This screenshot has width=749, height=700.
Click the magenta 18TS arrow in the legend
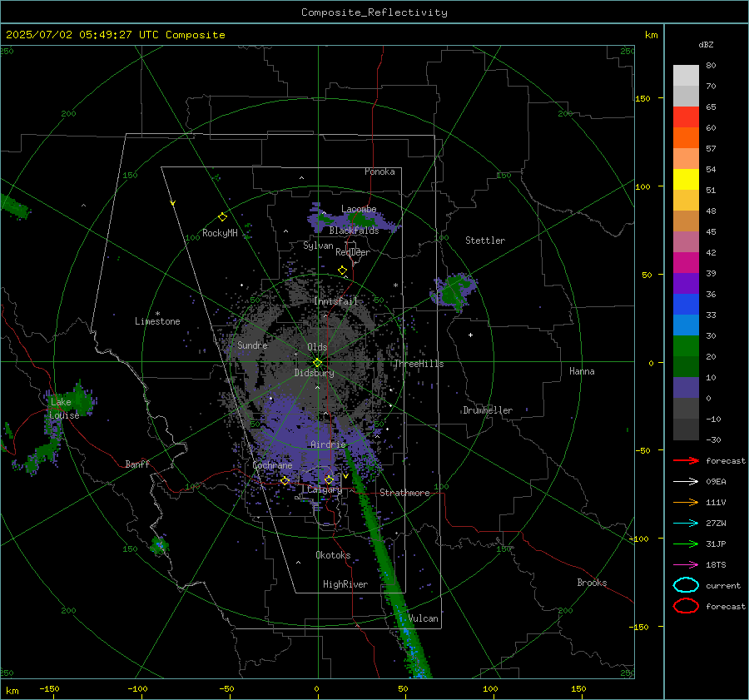[x=686, y=565]
